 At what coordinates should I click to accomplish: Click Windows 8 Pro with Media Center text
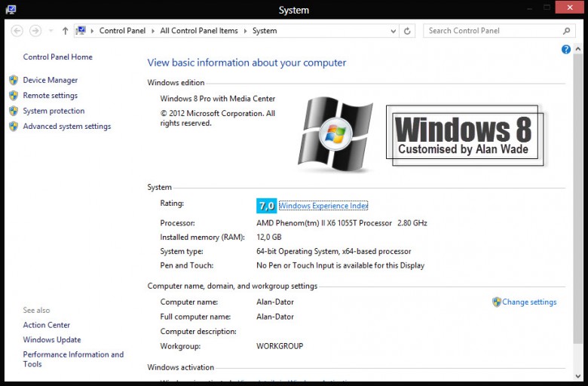pyautogui.click(x=218, y=99)
